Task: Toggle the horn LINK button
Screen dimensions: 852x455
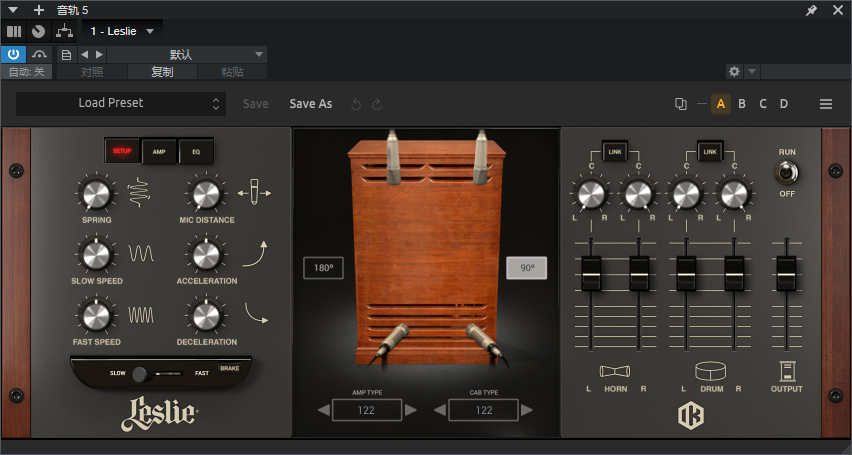Action: pos(615,152)
